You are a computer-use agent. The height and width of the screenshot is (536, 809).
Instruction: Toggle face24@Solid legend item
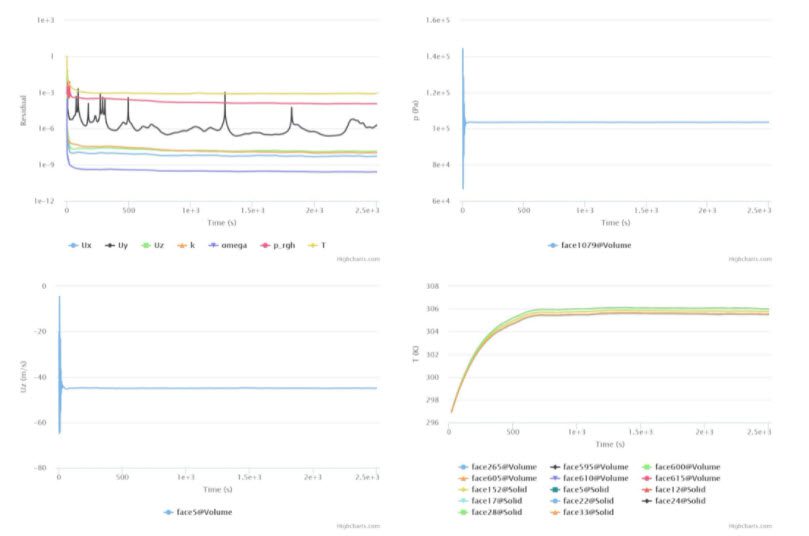[680, 500]
